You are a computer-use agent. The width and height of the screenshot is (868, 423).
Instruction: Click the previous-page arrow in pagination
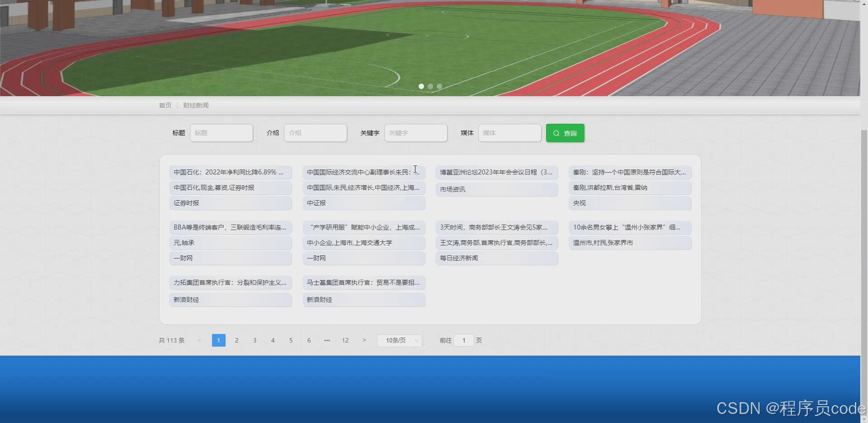(x=200, y=340)
